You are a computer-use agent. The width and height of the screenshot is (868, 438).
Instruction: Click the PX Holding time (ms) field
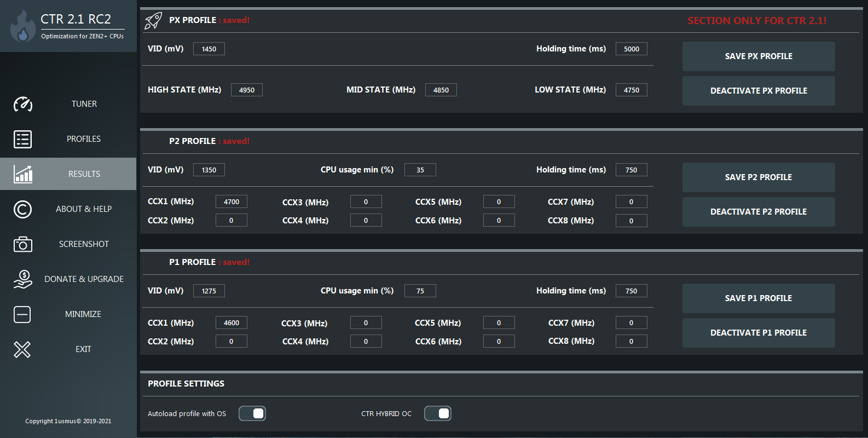[x=631, y=49]
